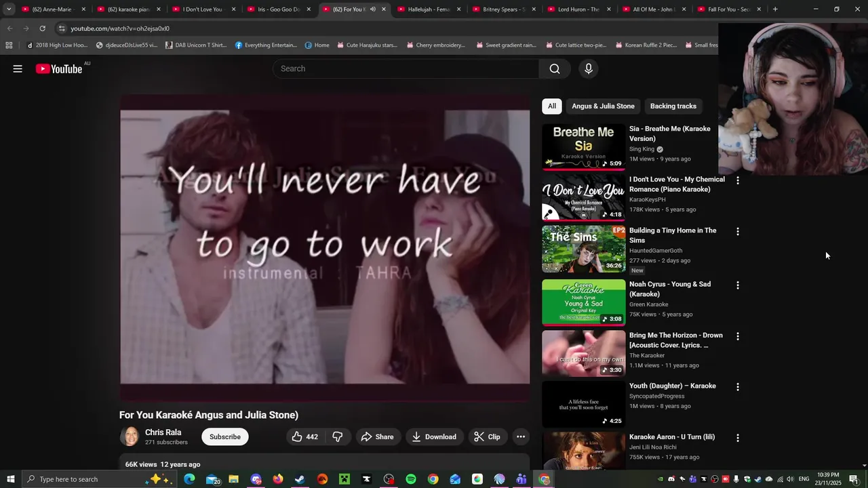Screen dimensions: 868x488
Task: Start voice search with microphone icon
Action: click(x=589, y=68)
